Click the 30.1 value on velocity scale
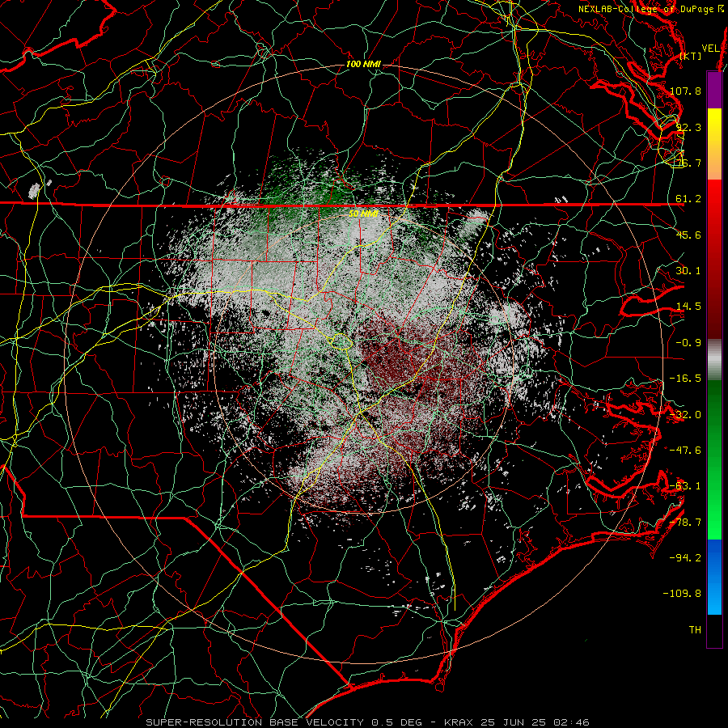This screenshot has width=728, height=728. 688,271
